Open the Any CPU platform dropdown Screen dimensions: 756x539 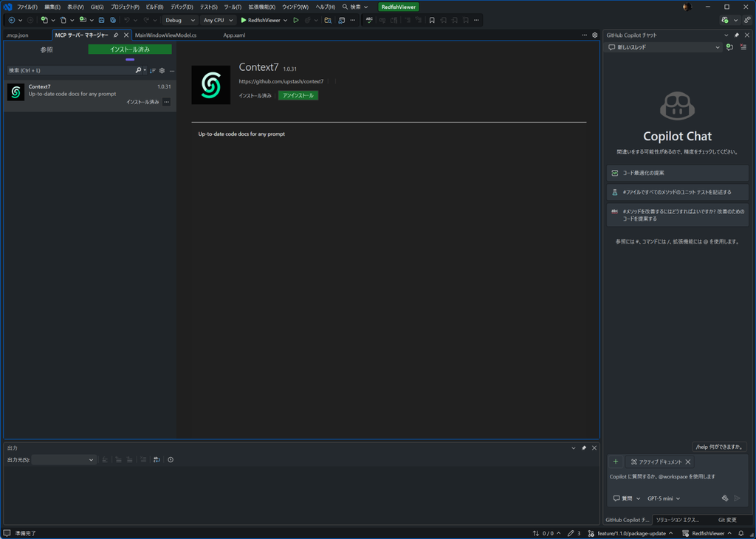(218, 20)
